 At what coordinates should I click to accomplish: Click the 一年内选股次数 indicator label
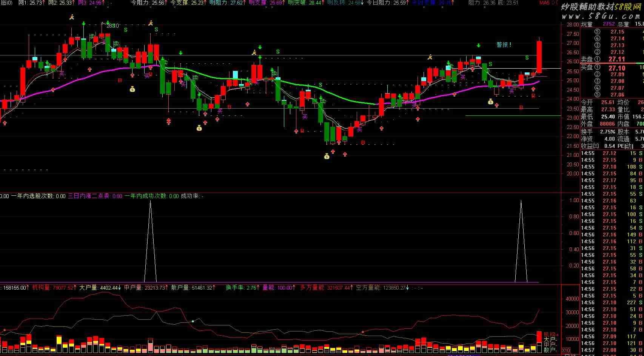tap(33, 196)
